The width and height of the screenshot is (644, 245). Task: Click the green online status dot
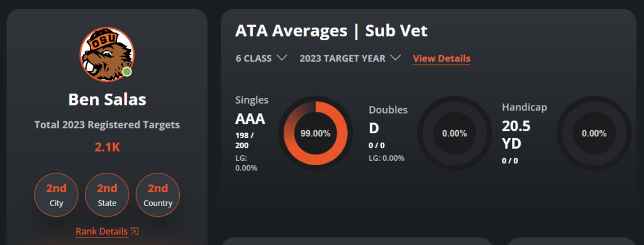tap(127, 72)
